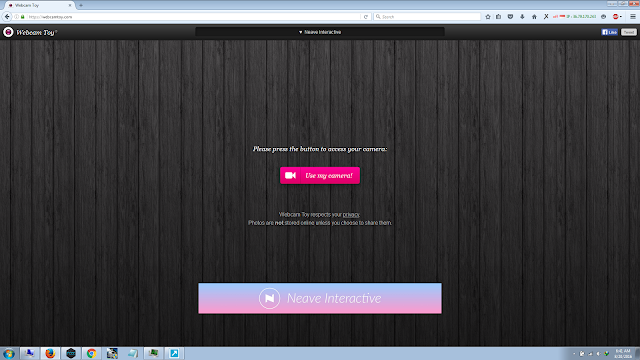Click the colorful globe tray icon
Viewport: 640px width, 360px height.
607,354
